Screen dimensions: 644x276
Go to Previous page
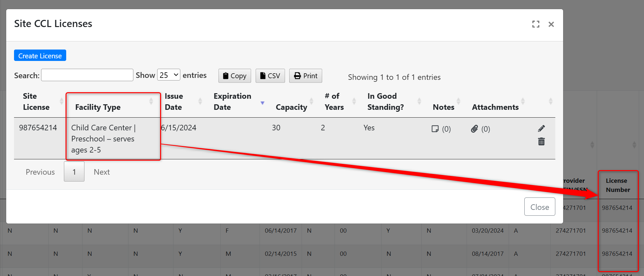tap(40, 172)
